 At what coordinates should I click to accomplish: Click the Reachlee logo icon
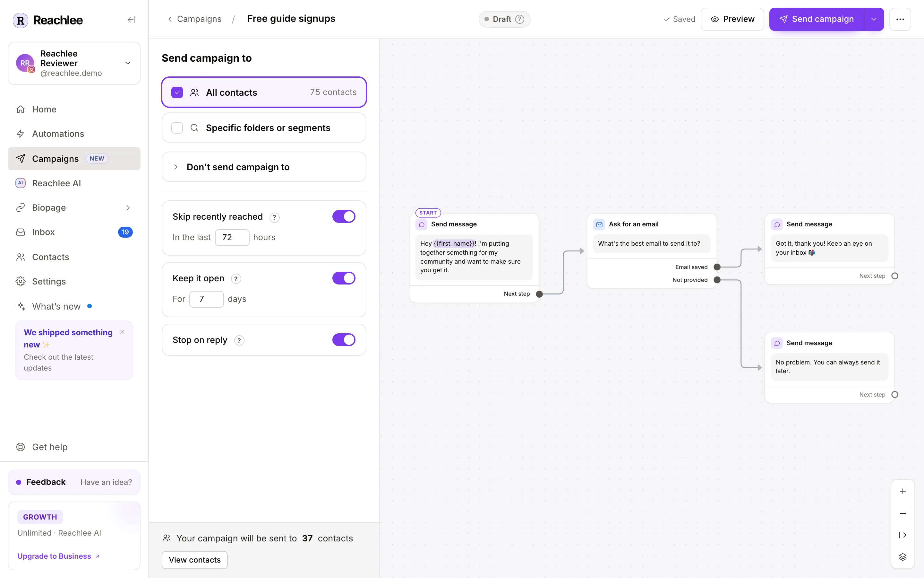click(21, 20)
